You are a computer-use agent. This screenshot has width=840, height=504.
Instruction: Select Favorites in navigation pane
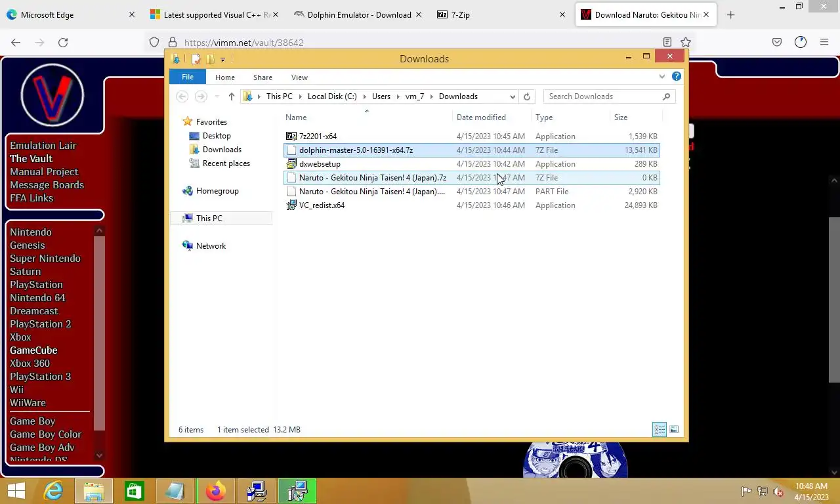pyautogui.click(x=211, y=122)
